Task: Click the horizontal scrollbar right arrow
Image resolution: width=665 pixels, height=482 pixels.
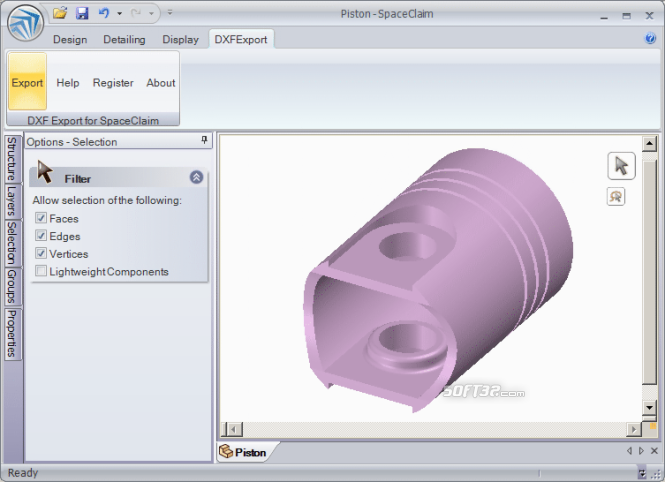Action: 634,429
